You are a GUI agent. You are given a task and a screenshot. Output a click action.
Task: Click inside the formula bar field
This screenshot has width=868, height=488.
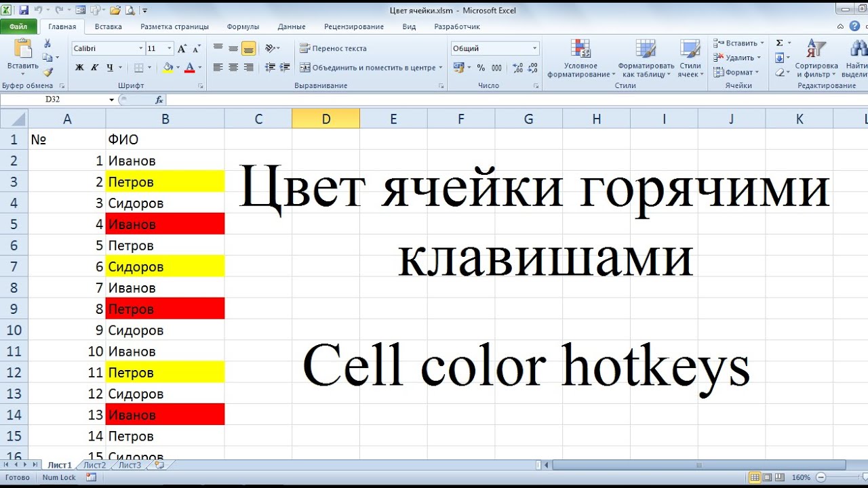[x=517, y=100]
